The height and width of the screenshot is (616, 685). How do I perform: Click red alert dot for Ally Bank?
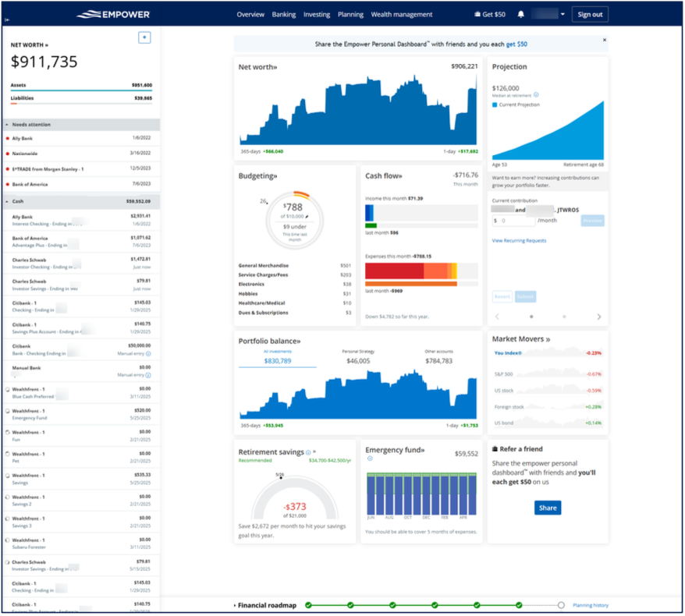(x=8, y=138)
